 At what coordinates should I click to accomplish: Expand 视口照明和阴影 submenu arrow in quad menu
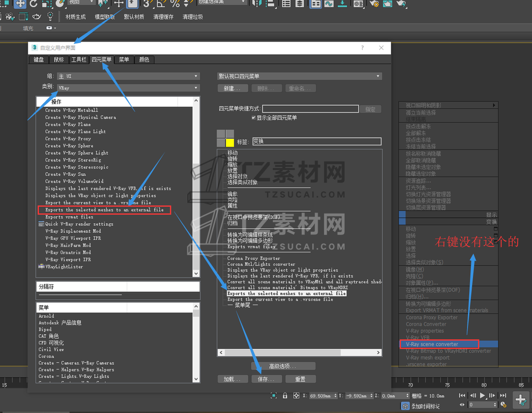pos(494,105)
